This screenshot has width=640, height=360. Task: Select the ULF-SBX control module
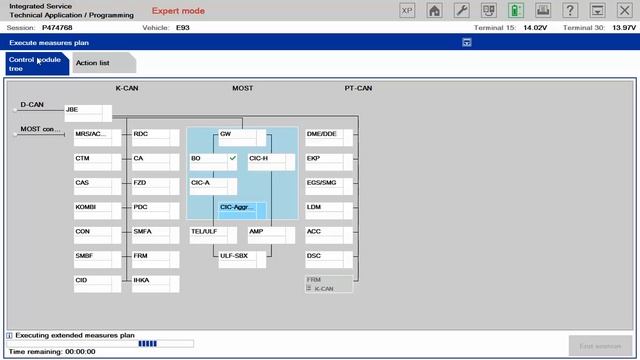click(242, 260)
